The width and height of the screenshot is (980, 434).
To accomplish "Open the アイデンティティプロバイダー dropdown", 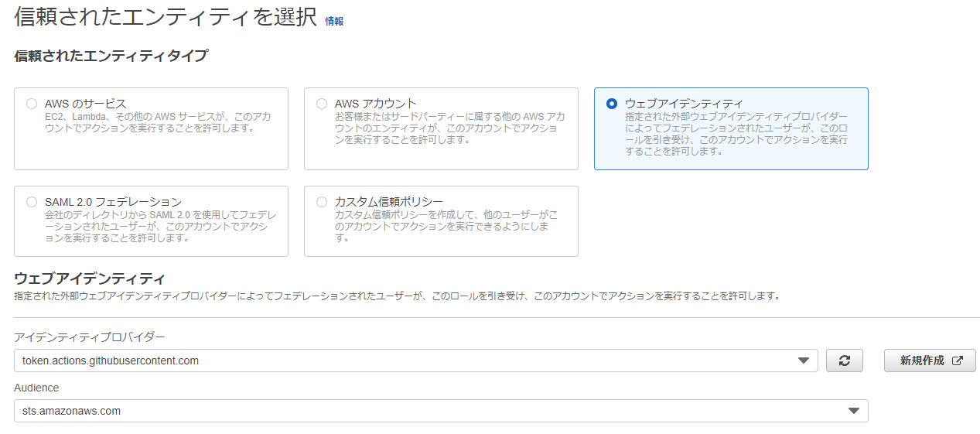I will 416,361.
